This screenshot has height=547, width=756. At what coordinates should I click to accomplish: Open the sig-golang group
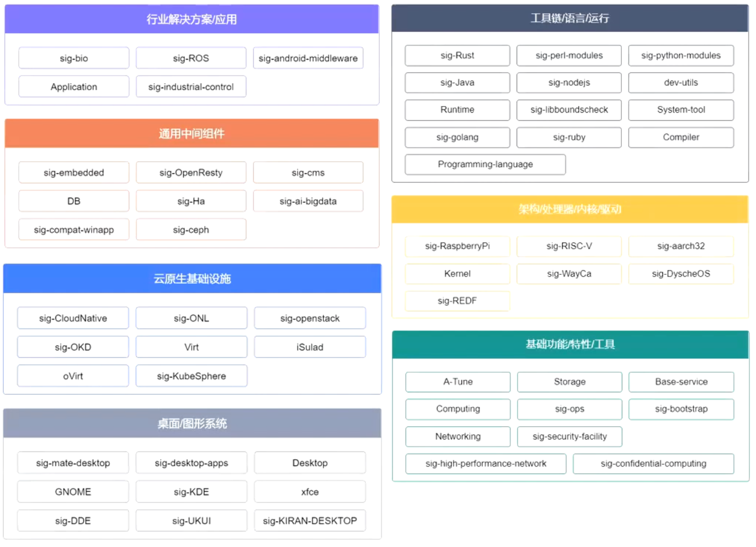(457, 137)
